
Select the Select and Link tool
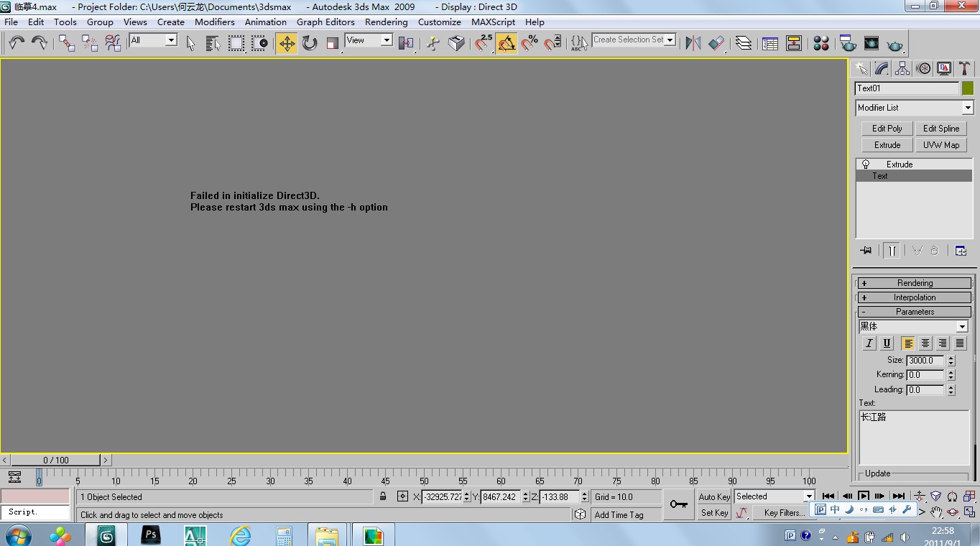[67, 43]
